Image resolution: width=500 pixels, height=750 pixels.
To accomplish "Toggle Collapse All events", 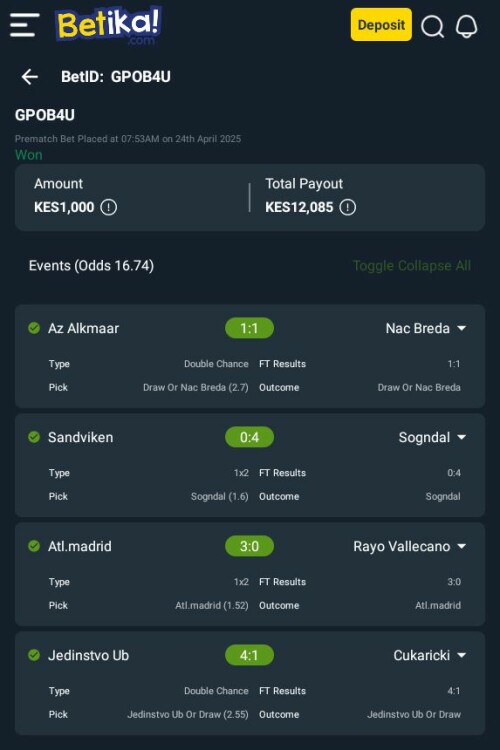I will tap(412, 265).
